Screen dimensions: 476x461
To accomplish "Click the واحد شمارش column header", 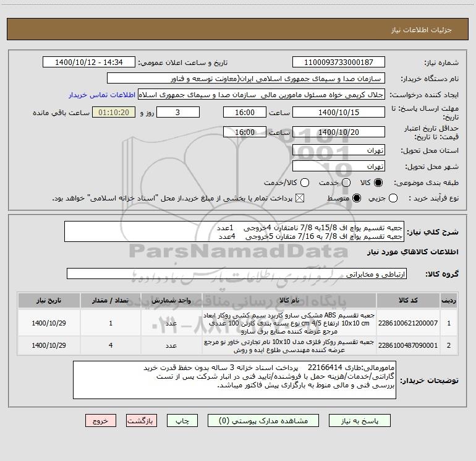I will (171, 301).
